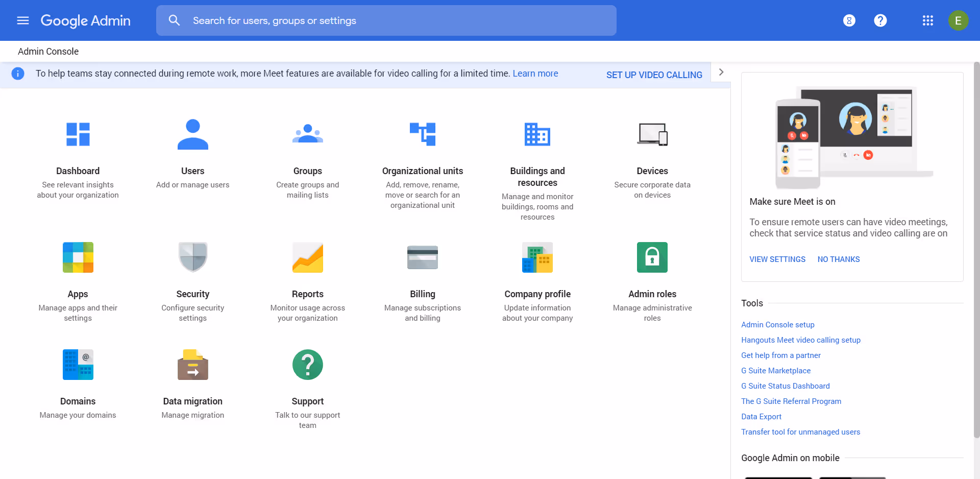980x479 pixels.
Task: Click the Organizational units title text
Action: (x=423, y=171)
